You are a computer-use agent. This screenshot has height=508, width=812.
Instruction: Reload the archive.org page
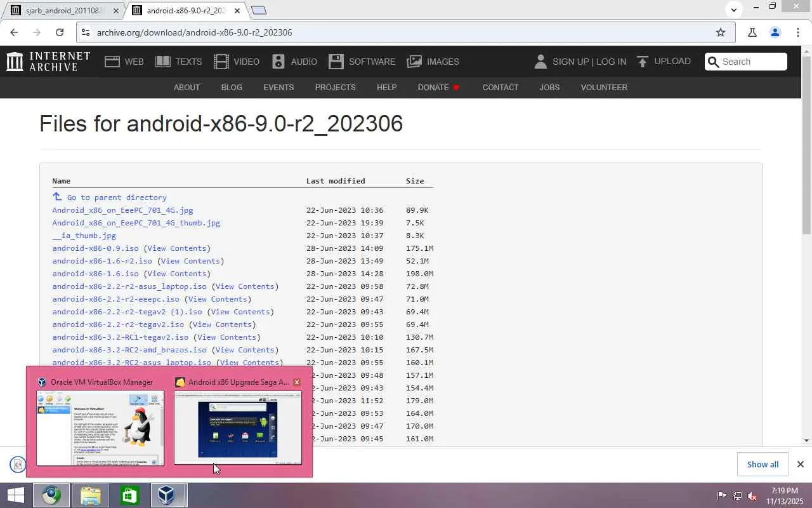(x=60, y=32)
